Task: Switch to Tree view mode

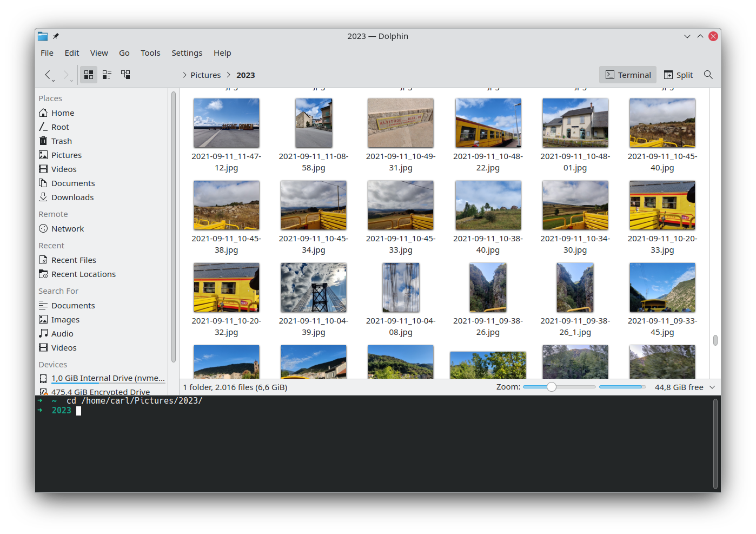Action: 125,75
